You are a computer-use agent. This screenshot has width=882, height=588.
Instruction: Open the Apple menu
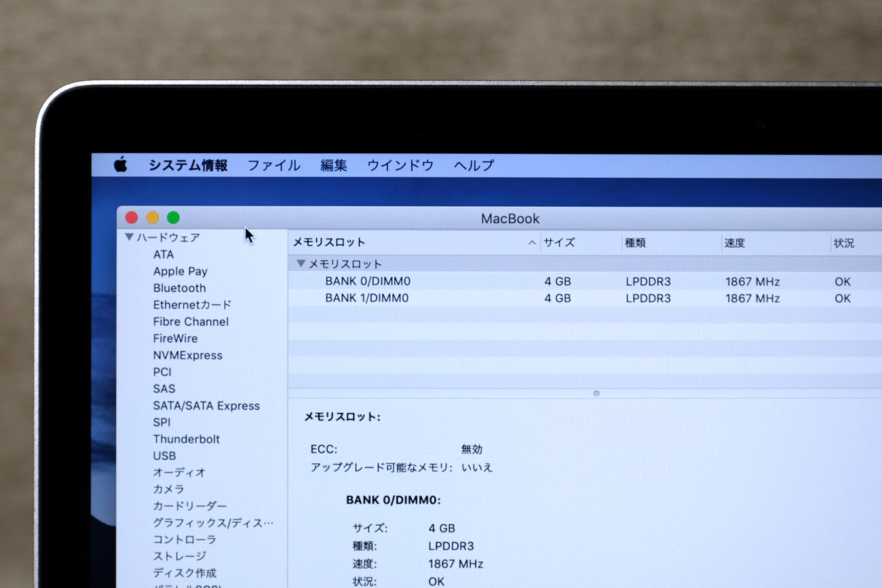point(121,164)
